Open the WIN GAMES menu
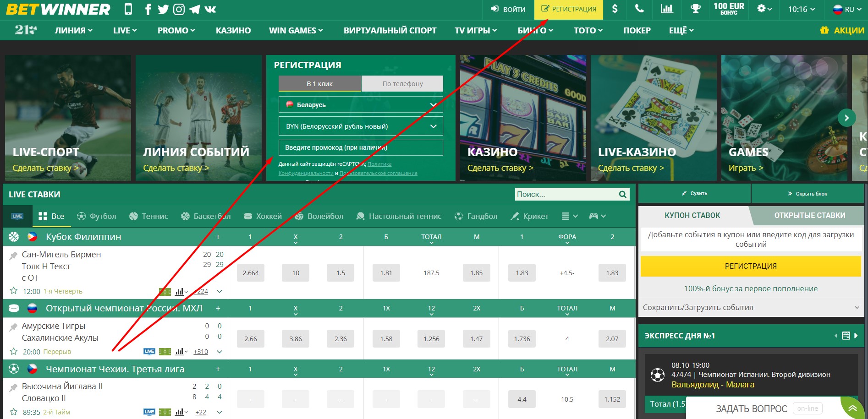 [296, 30]
